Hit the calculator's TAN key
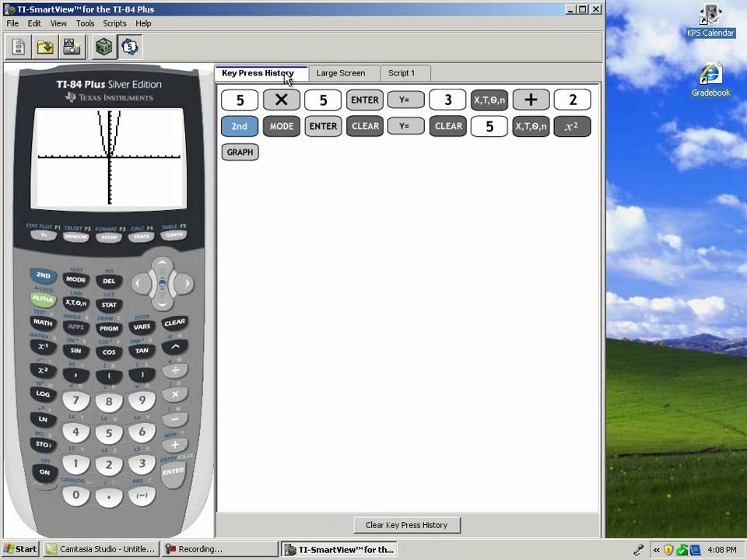 [142, 351]
